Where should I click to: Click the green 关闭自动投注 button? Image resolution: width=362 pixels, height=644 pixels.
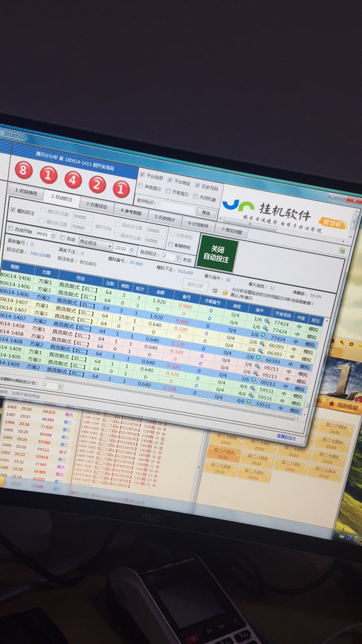tap(217, 253)
